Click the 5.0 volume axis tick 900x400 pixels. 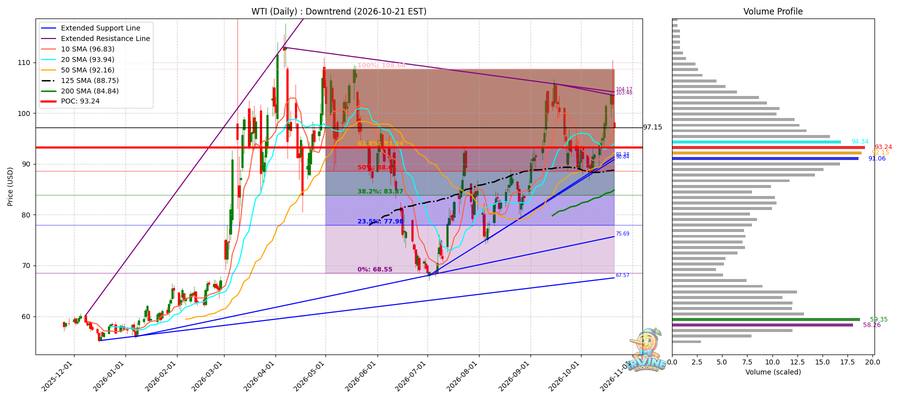(x=722, y=362)
